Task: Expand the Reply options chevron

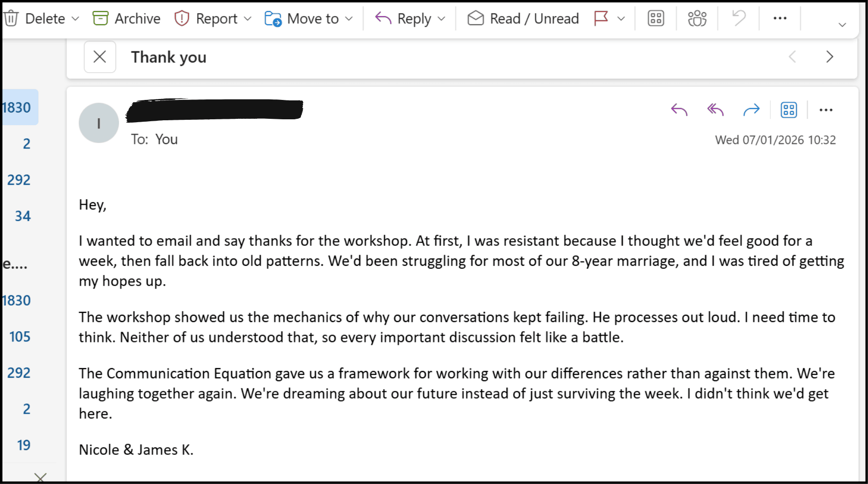Action: [x=441, y=18]
